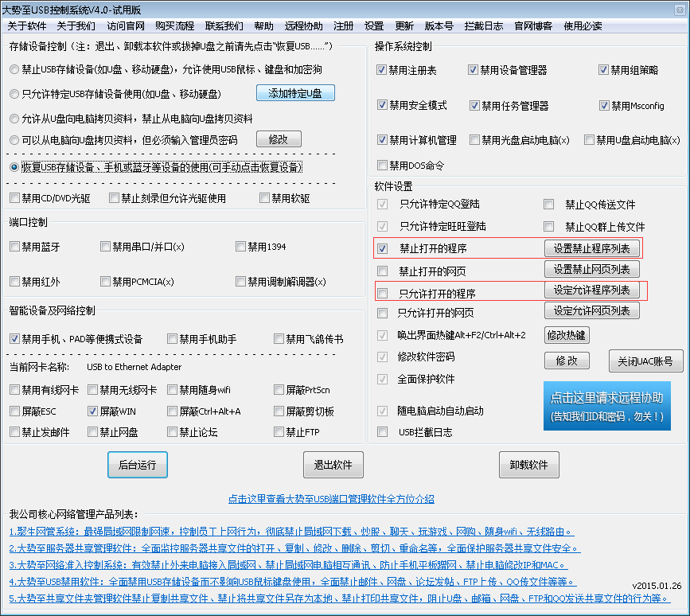This screenshot has height=616, width=690.
Task: Open the 关于软件 menu
Action: 27,25
